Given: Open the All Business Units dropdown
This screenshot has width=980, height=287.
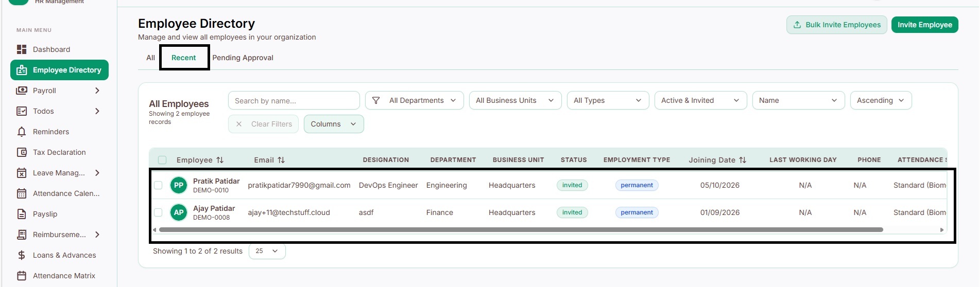Looking at the screenshot, I should pos(515,100).
